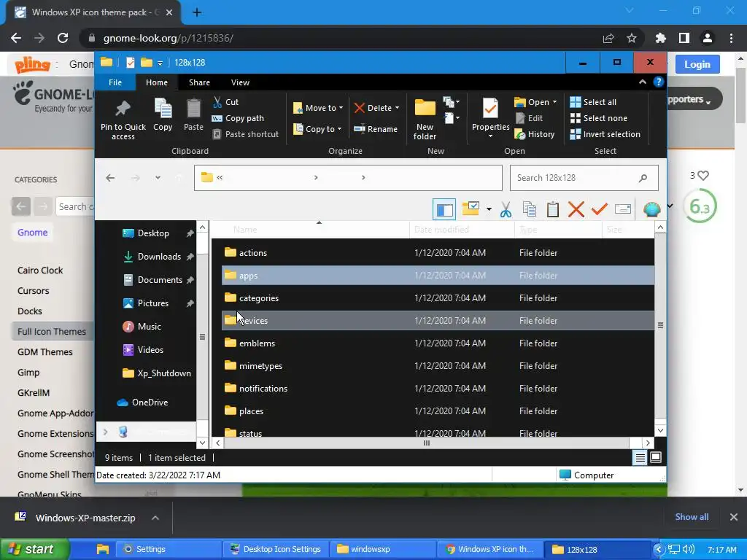
Task: Click the copy pages toolbar icon
Action: pos(530,209)
